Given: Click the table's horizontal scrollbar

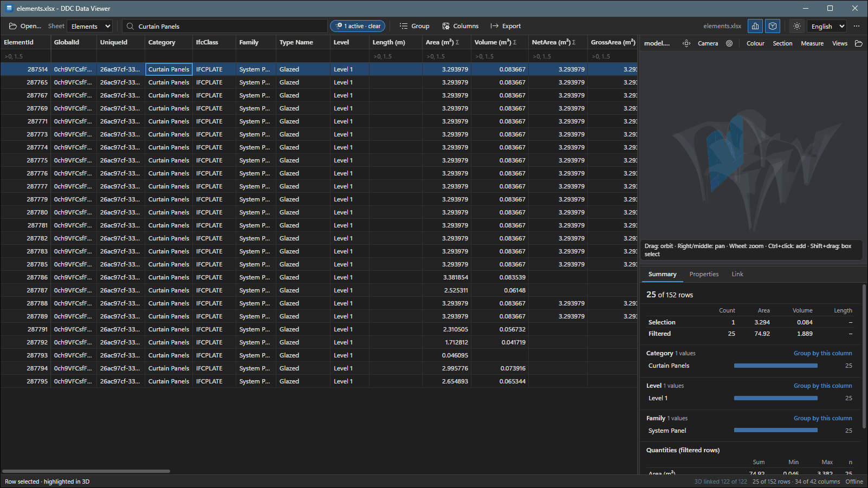Looking at the screenshot, I should click(x=86, y=471).
